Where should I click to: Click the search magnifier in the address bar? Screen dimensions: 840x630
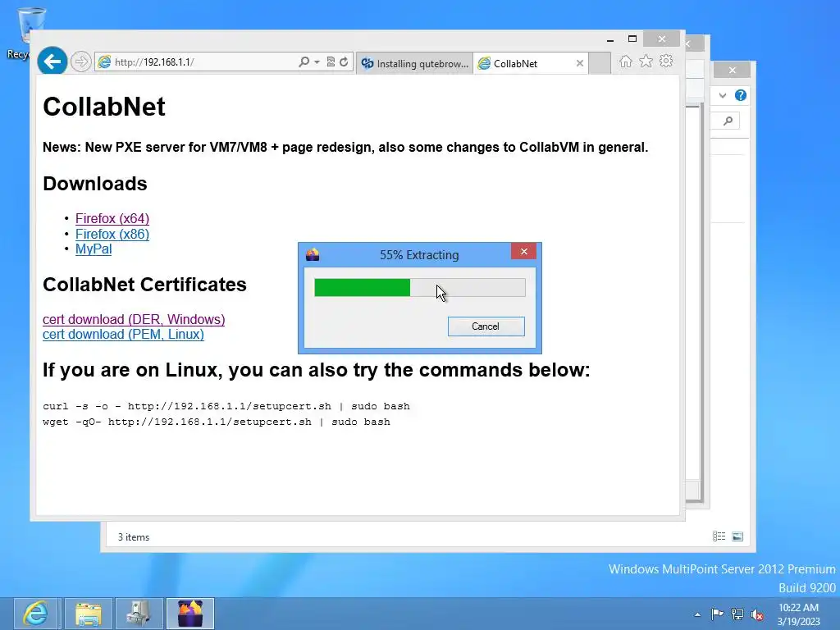(304, 62)
